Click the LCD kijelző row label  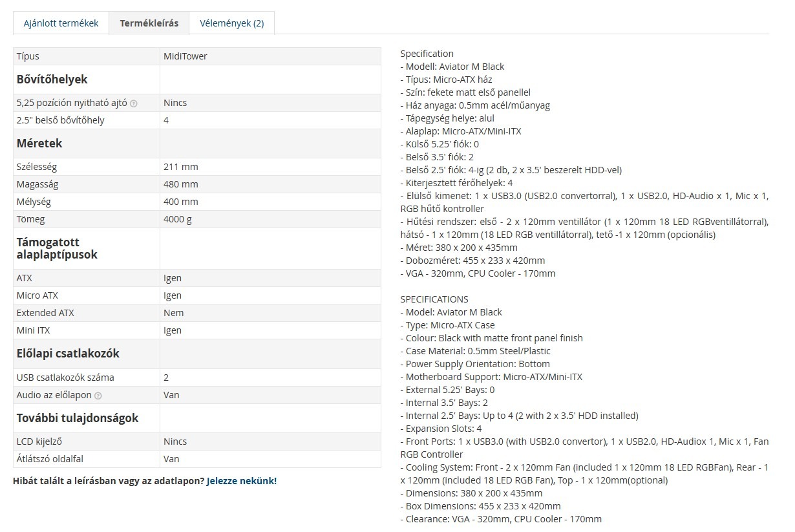point(39,442)
